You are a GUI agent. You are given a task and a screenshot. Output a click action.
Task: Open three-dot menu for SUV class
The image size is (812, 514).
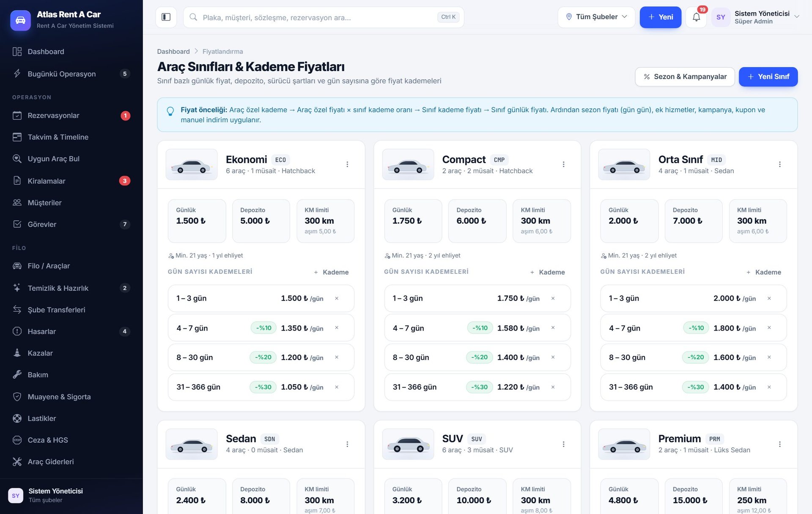tap(563, 444)
